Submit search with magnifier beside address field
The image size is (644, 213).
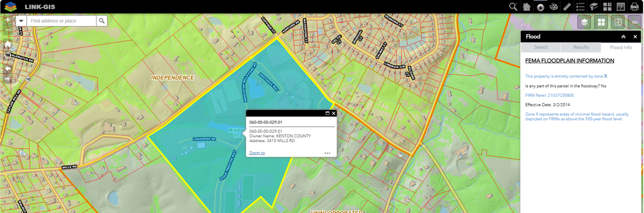[x=102, y=20]
